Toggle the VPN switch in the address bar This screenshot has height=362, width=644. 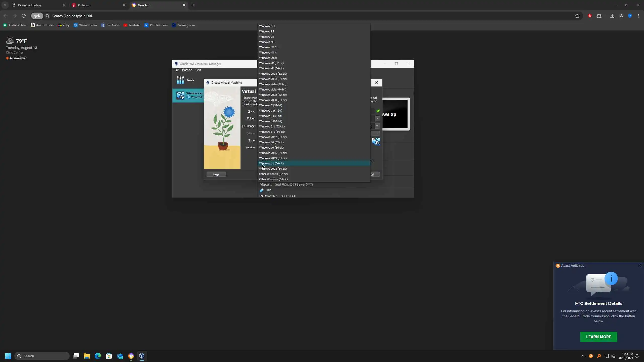click(x=37, y=16)
